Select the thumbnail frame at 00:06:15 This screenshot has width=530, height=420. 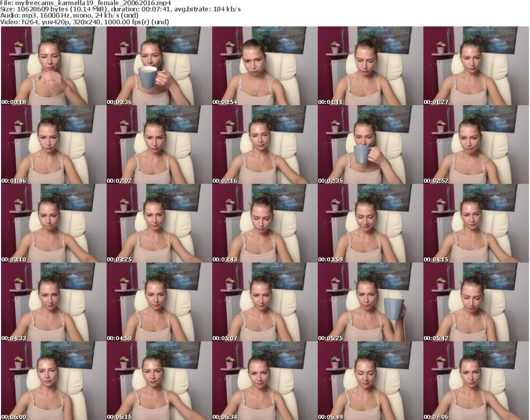(x=159, y=381)
